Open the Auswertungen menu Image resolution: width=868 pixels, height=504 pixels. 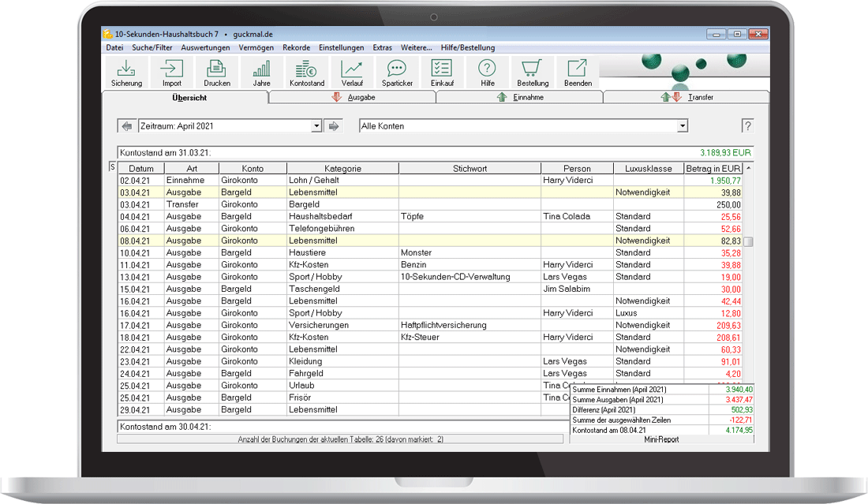click(x=205, y=47)
